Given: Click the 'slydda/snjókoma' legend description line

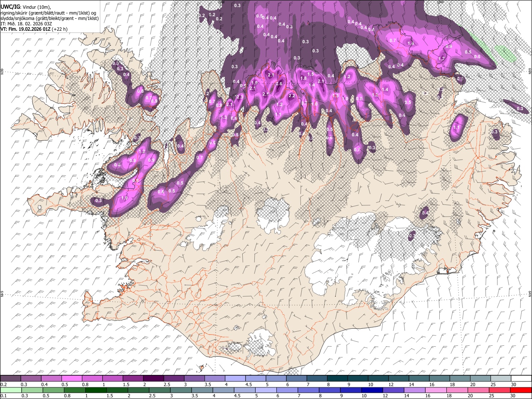Looking at the screenshot, I should (x=49, y=18).
